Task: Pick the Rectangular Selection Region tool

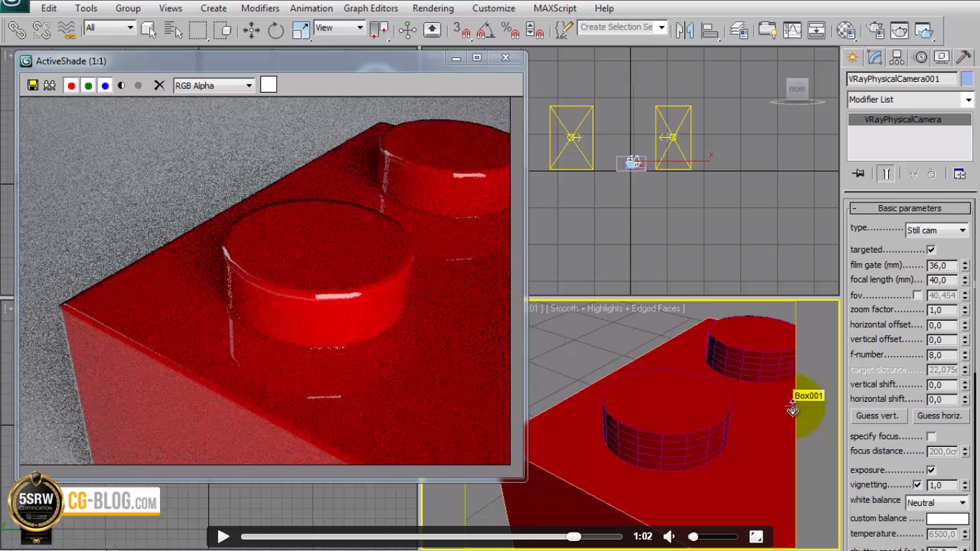Action: coord(198,29)
